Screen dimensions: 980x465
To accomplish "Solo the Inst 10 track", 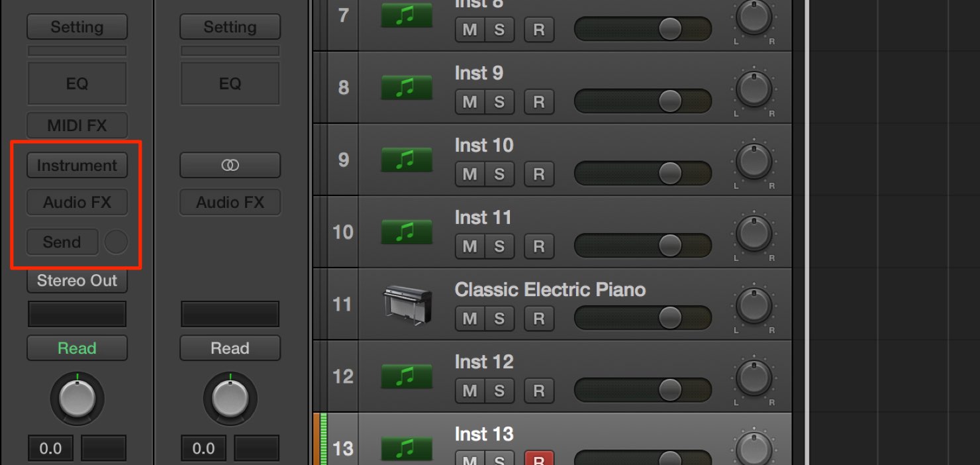I will 499,174.
